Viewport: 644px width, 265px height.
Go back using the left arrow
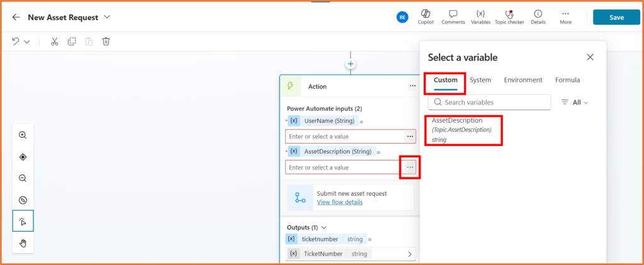coord(16,17)
